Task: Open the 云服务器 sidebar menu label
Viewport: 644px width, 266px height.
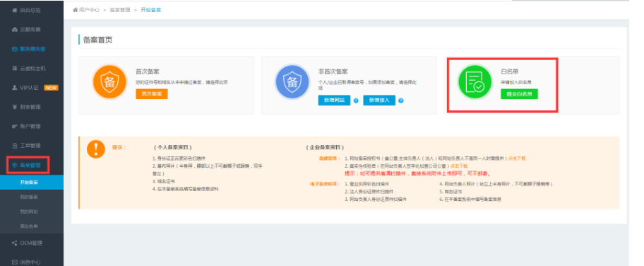Action: point(30,30)
